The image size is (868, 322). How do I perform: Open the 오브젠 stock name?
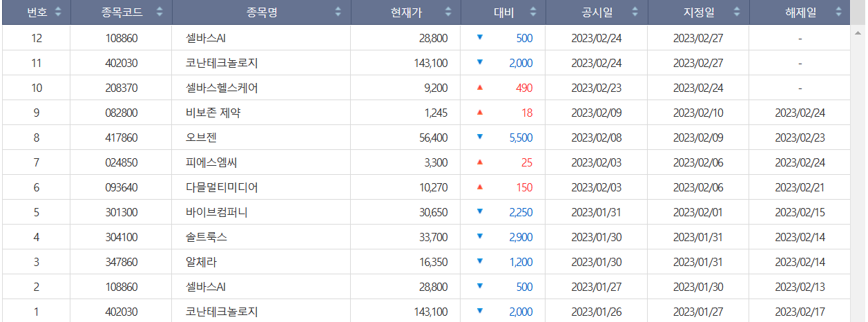(202, 138)
